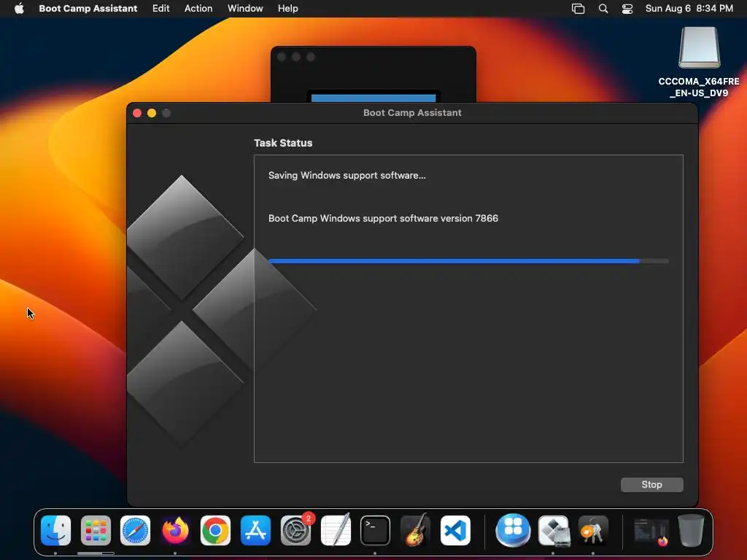Open the App Store from the Dock
This screenshot has width=747, height=560.
[x=255, y=530]
